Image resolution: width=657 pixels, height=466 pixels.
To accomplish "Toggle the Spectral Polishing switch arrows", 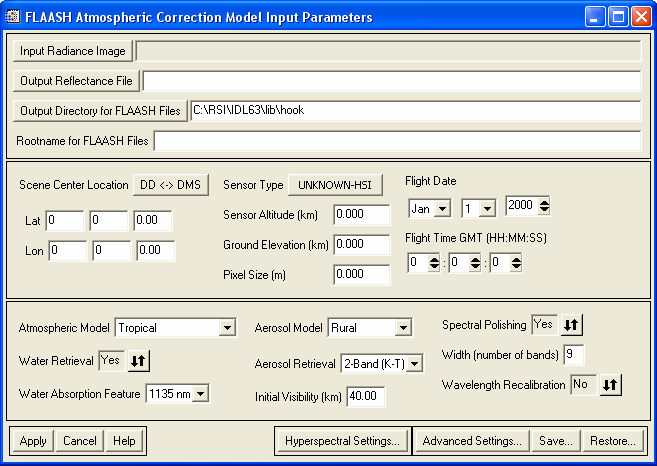I will click(x=571, y=325).
